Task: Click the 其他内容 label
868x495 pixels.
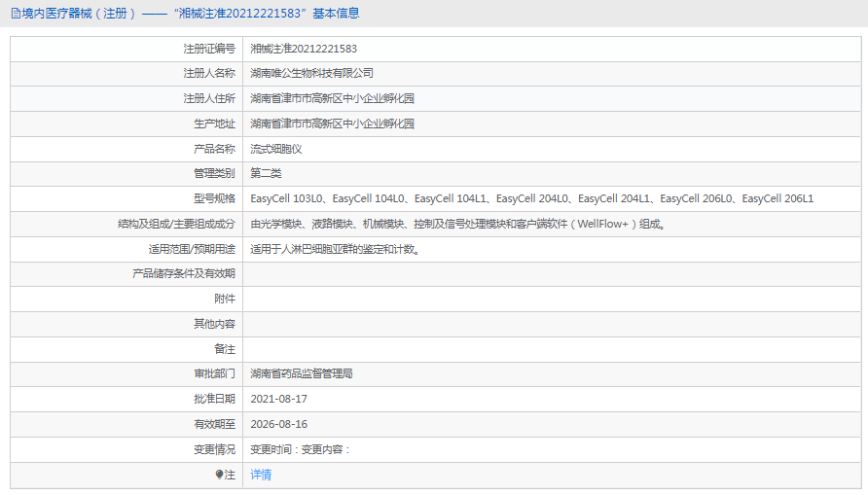Action: [x=214, y=324]
